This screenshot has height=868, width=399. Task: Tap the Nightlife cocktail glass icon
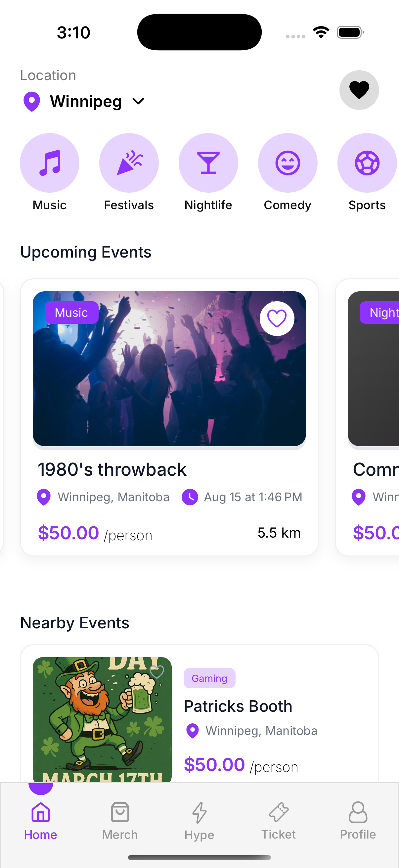click(208, 163)
